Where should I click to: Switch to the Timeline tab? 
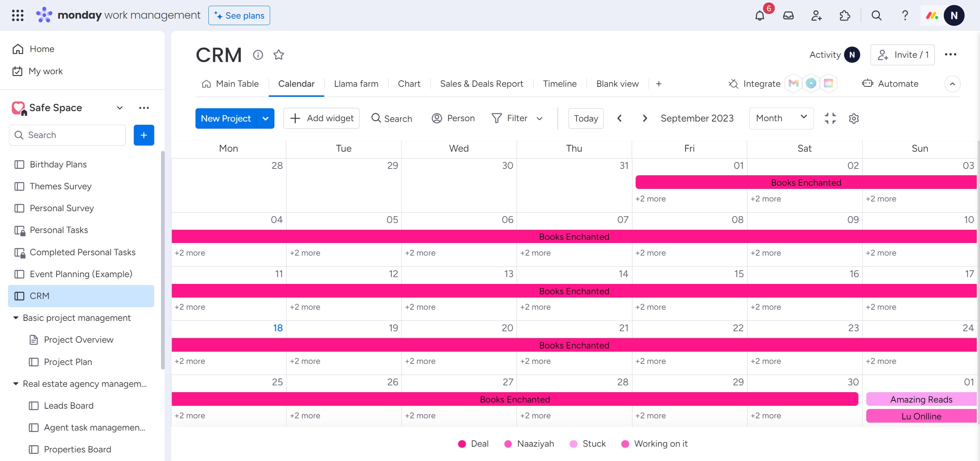coord(559,84)
